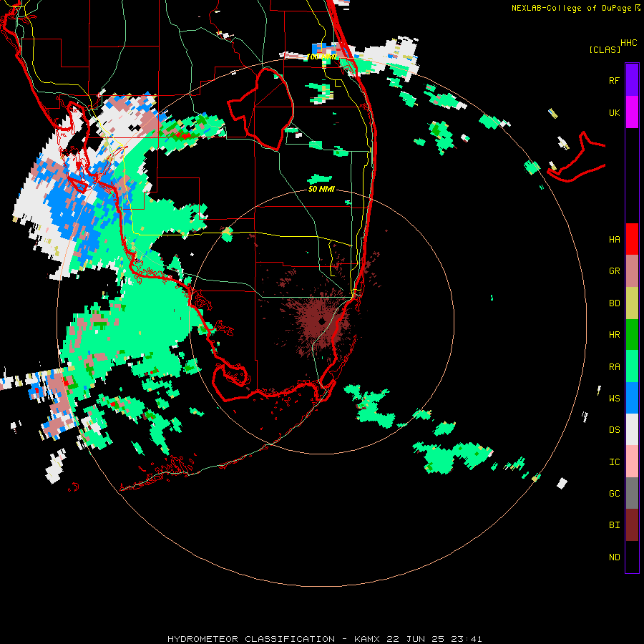
Task: Click the [CLAS] units label
Action: [x=605, y=49]
